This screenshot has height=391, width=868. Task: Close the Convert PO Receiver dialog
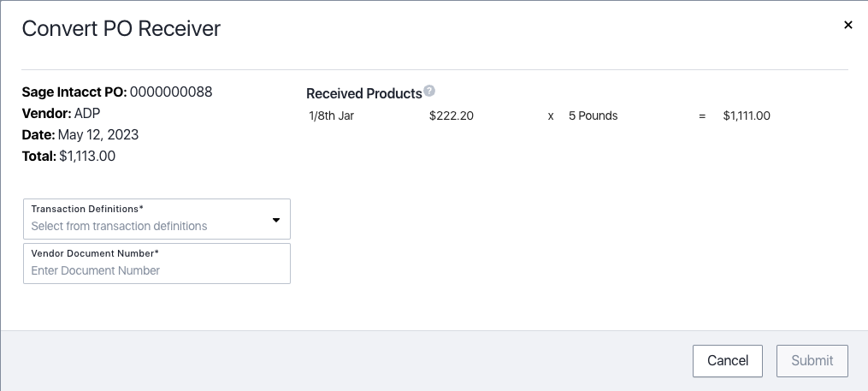[x=848, y=25]
